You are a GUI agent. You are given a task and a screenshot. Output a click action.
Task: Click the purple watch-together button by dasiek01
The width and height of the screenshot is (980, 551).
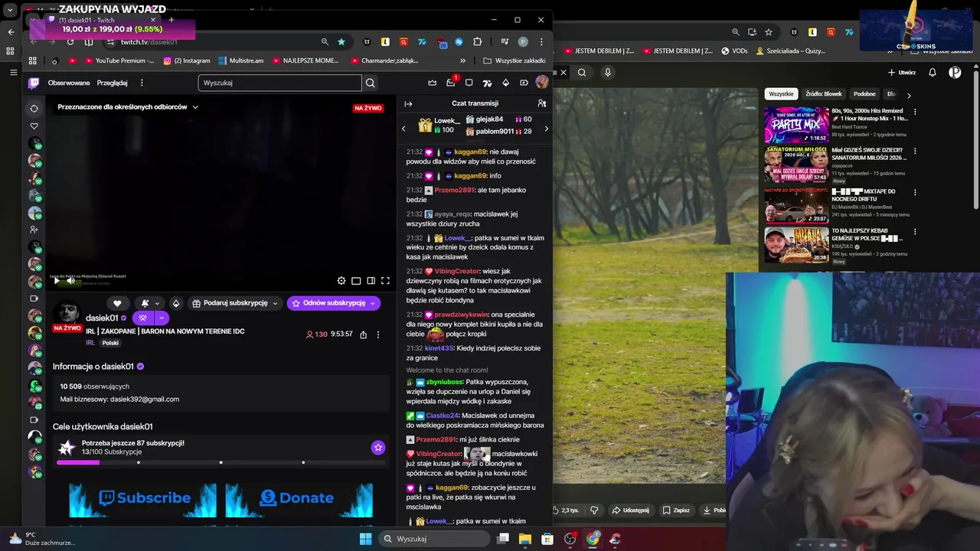point(142,318)
